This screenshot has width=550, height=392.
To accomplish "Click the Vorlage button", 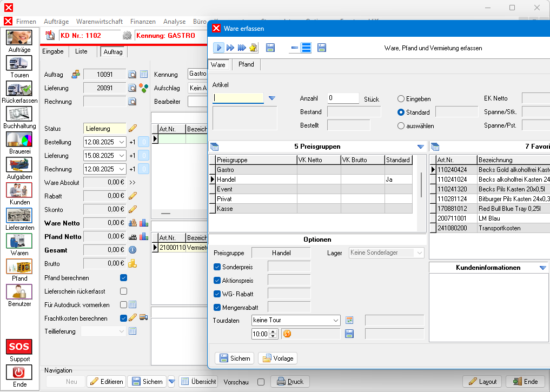I will [277, 358].
